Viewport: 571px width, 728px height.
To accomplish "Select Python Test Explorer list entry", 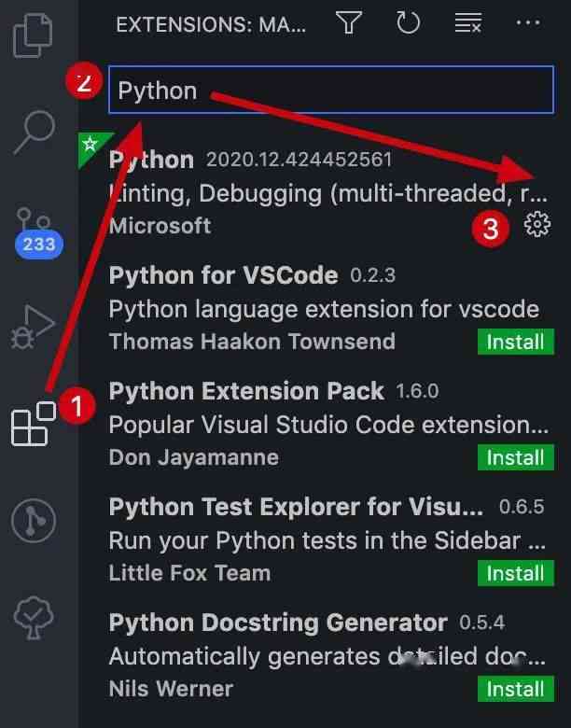I will pos(325,540).
